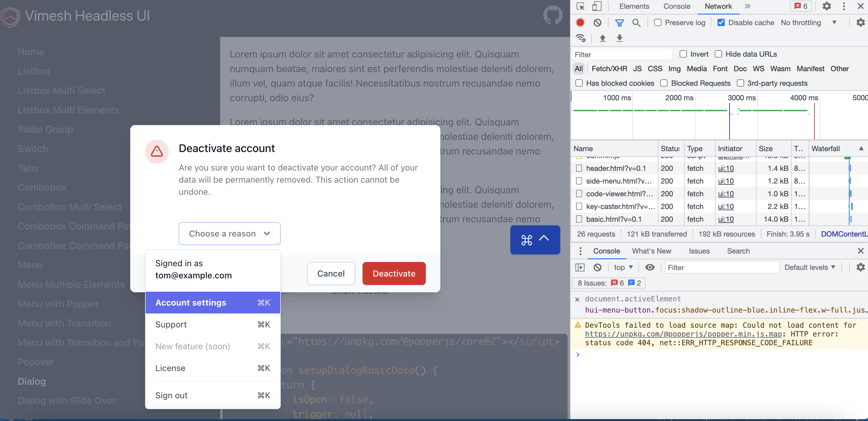The width and height of the screenshot is (868, 421).
Task: Select Account settings menu item
Action: pyautogui.click(x=213, y=303)
